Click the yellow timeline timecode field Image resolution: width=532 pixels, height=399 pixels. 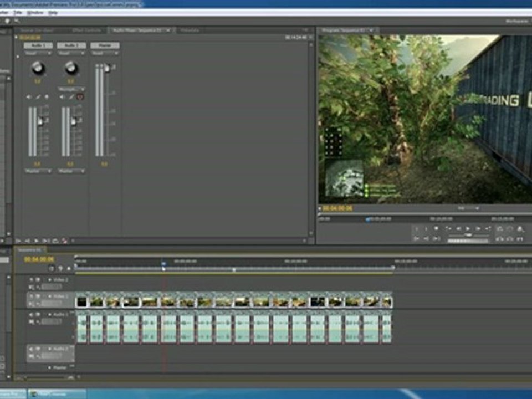[39, 259]
